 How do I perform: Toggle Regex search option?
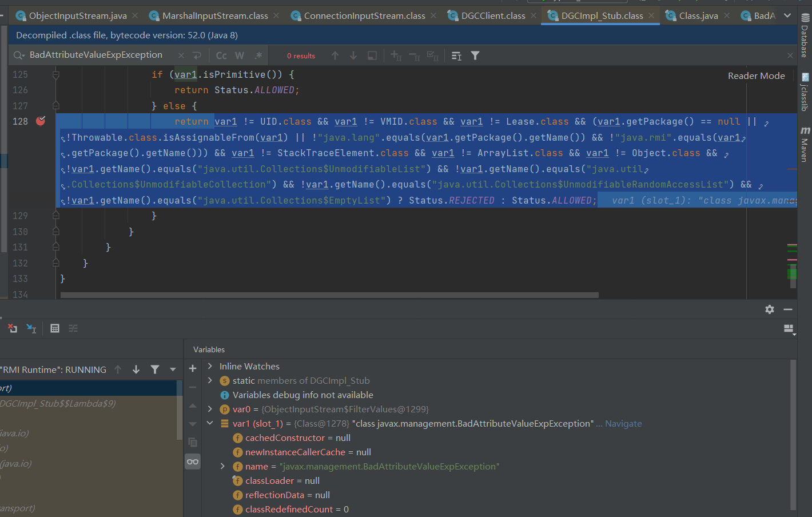click(x=258, y=55)
